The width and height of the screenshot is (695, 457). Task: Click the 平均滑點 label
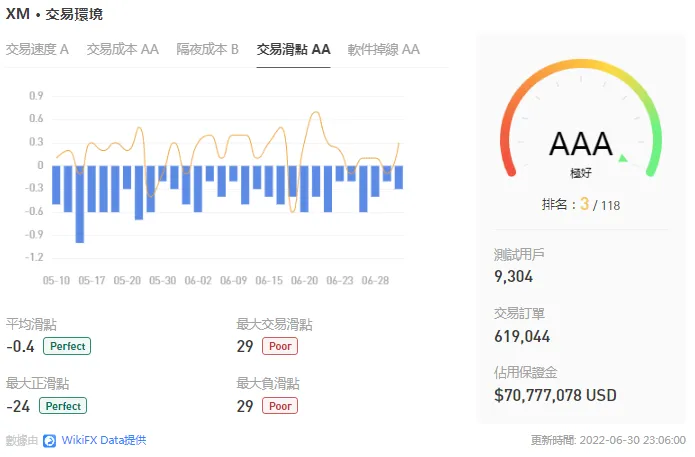(31, 324)
